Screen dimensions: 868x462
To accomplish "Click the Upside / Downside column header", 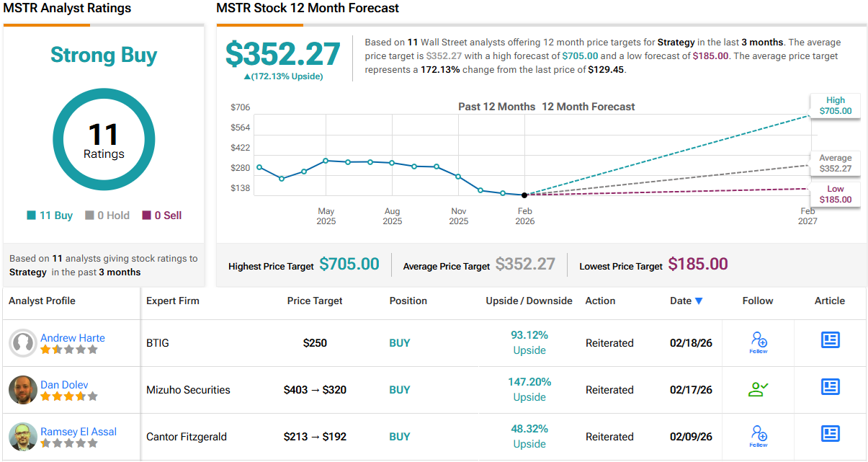I will coord(529,301).
